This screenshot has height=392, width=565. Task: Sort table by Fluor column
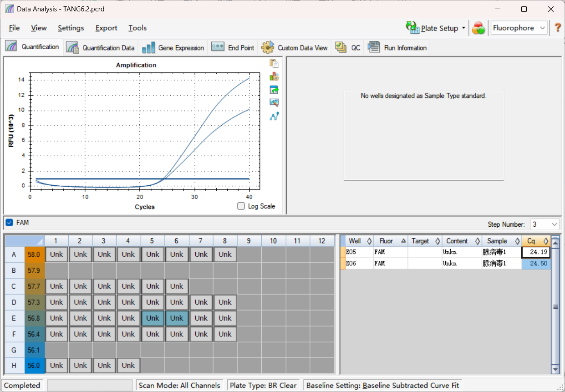point(391,241)
